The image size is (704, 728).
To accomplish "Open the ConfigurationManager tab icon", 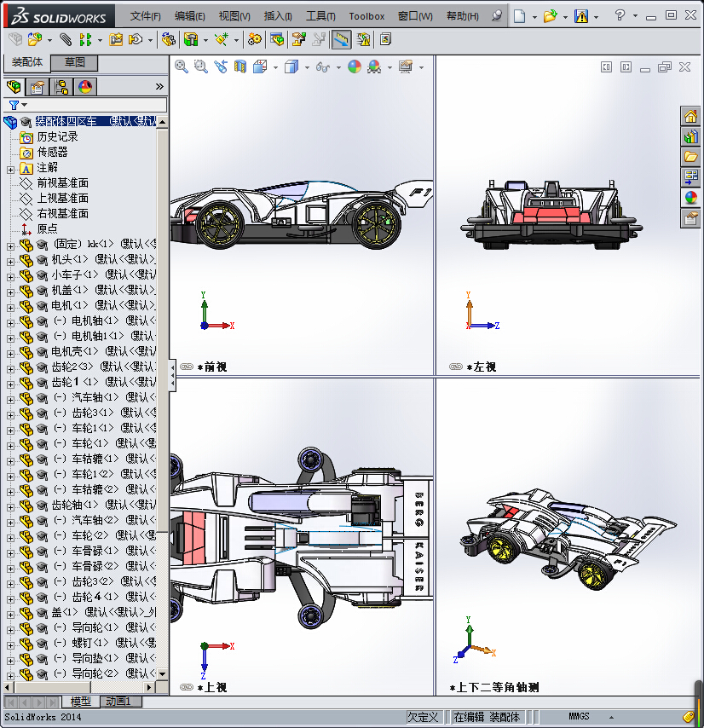I will point(61,86).
